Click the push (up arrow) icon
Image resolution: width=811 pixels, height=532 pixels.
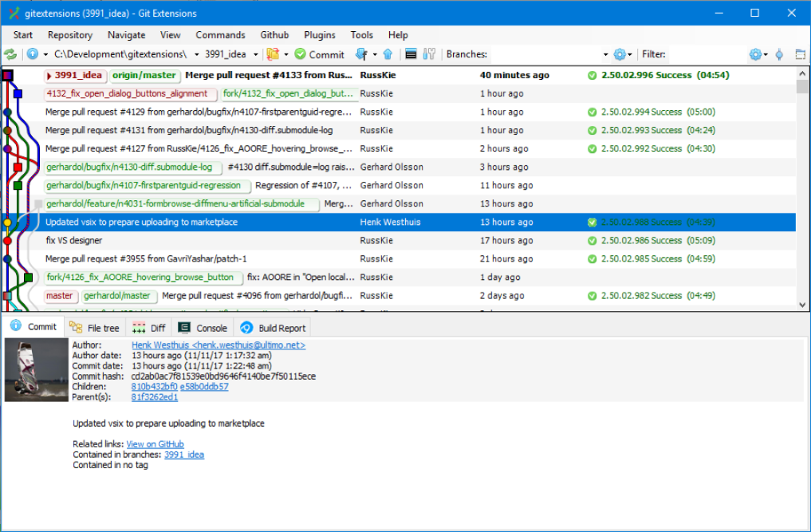pyautogui.click(x=388, y=54)
